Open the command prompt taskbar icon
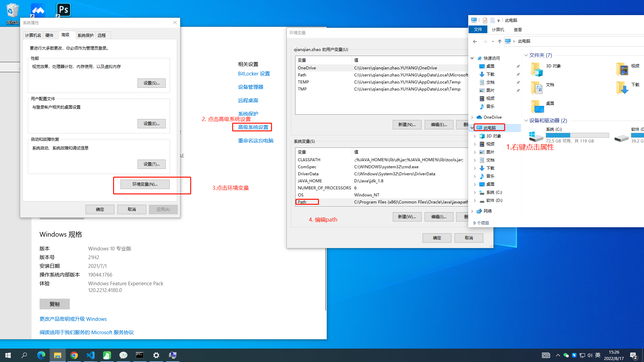644x362 pixels. click(x=140, y=355)
